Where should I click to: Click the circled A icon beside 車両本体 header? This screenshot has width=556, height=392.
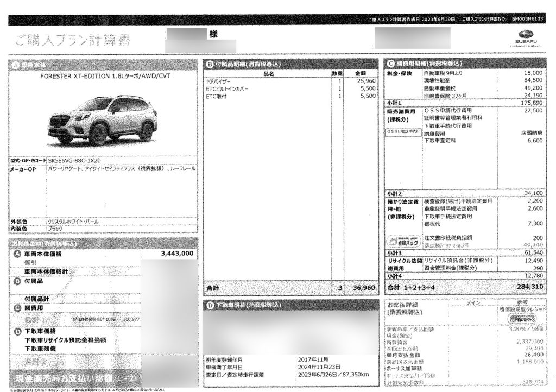(x=15, y=65)
